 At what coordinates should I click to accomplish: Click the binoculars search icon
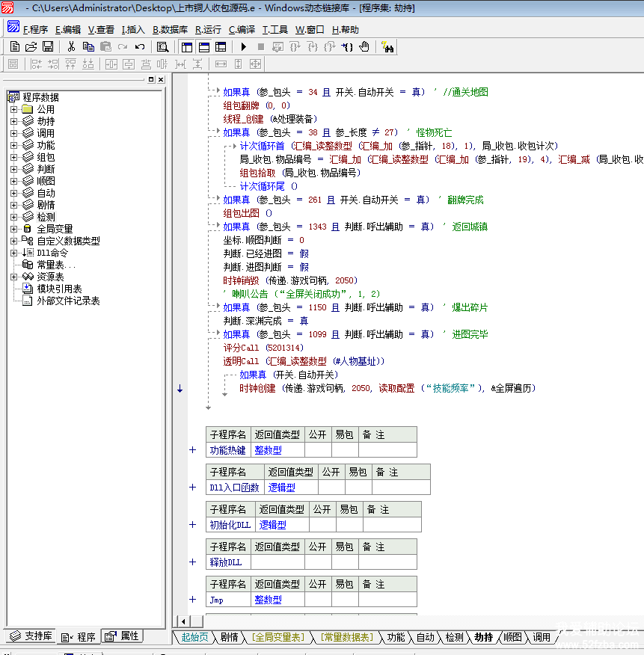[x=387, y=46]
